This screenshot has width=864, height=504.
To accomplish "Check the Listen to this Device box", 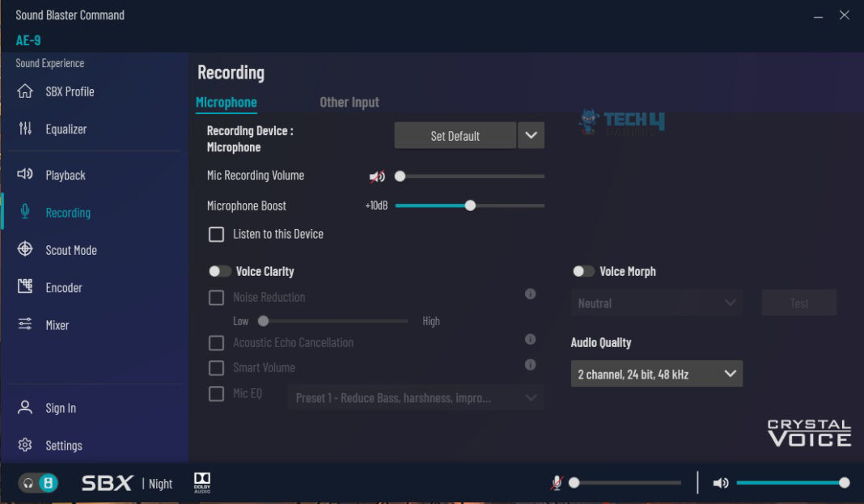I will [216, 234].
